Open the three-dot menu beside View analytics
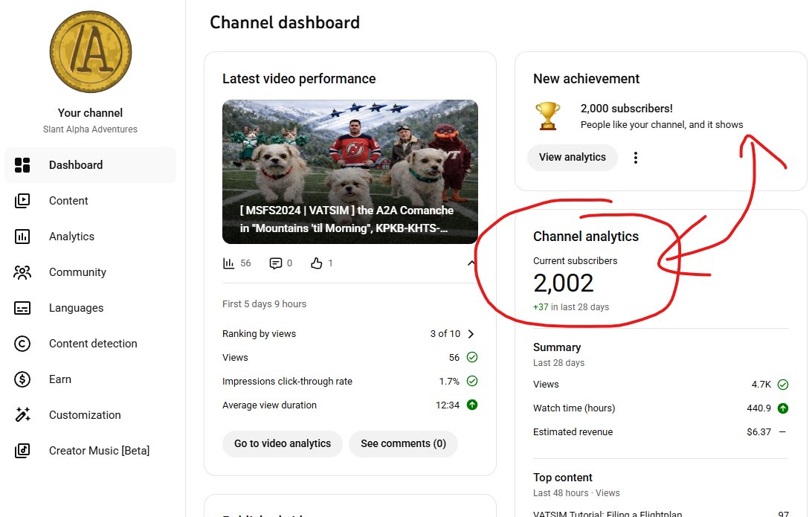 click(x=636, y=158)
